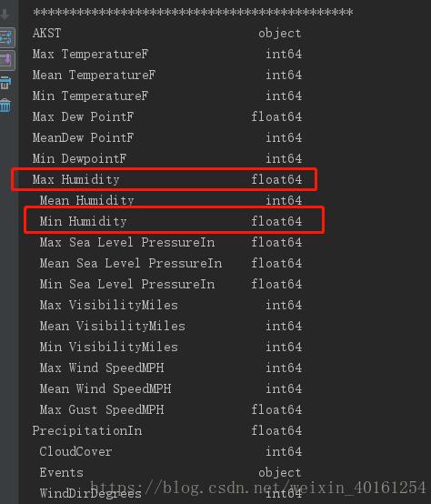Click the asterisk separator line at top
Viewport: 431px width, 504px height.
click(193, 12)
